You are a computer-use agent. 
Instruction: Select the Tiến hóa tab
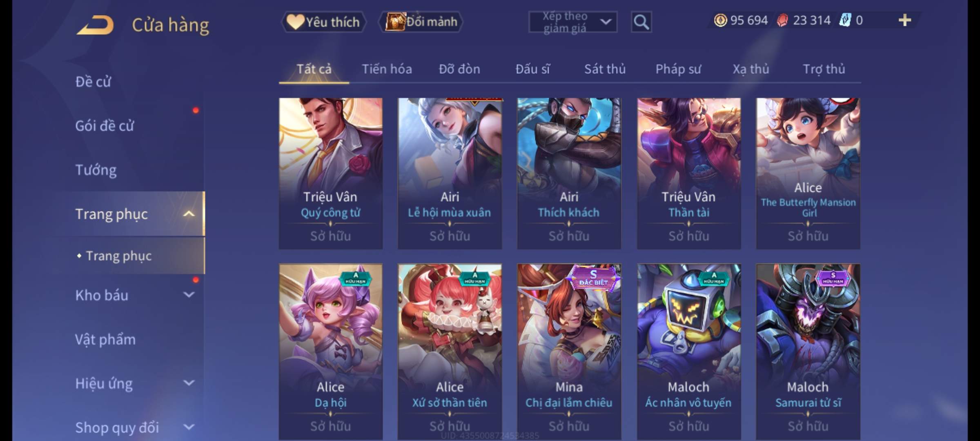click(x=387, y=69)
